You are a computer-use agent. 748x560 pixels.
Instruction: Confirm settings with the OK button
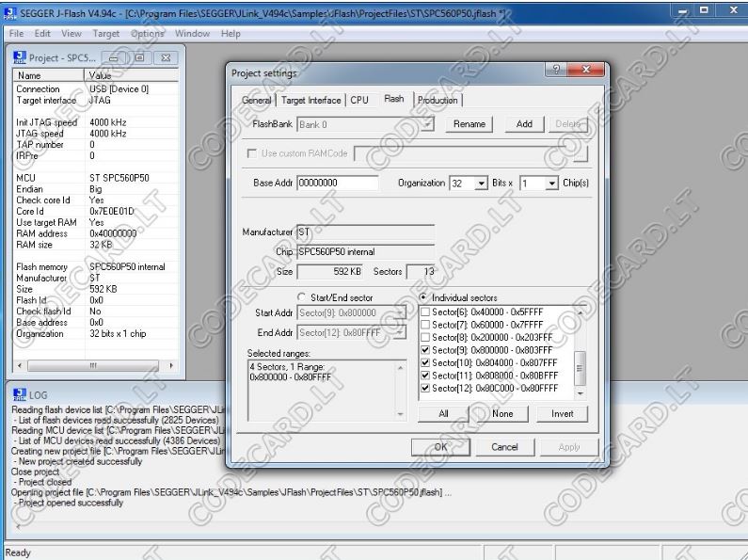click(x=440, y=447)
